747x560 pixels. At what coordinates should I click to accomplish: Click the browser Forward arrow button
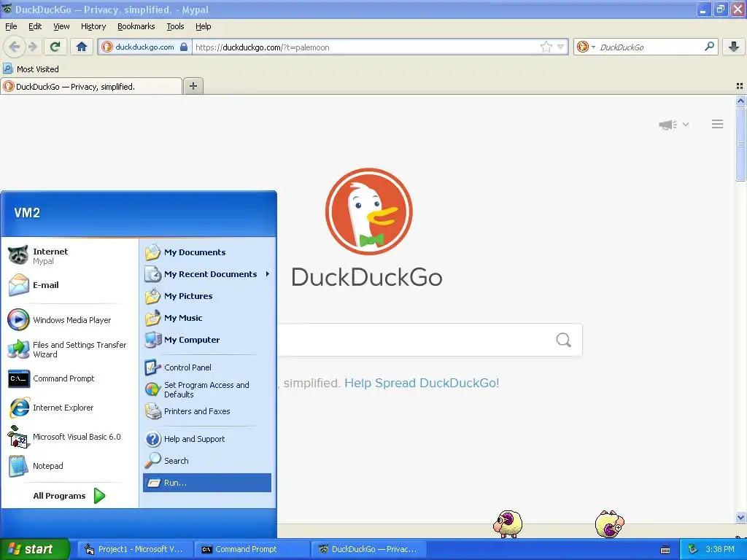coord(32,47)
